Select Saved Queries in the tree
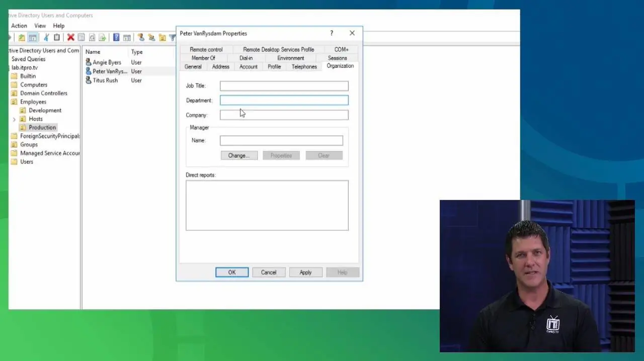 coord(28,59)
